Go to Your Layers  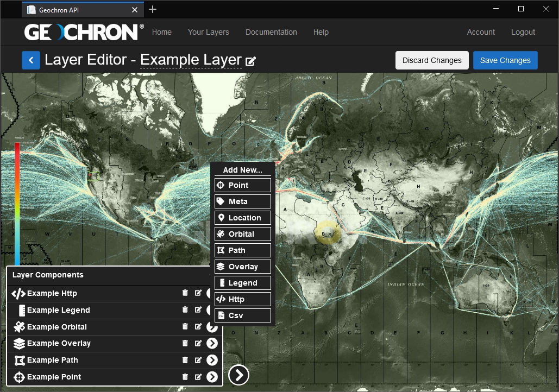tap(209, 32)
